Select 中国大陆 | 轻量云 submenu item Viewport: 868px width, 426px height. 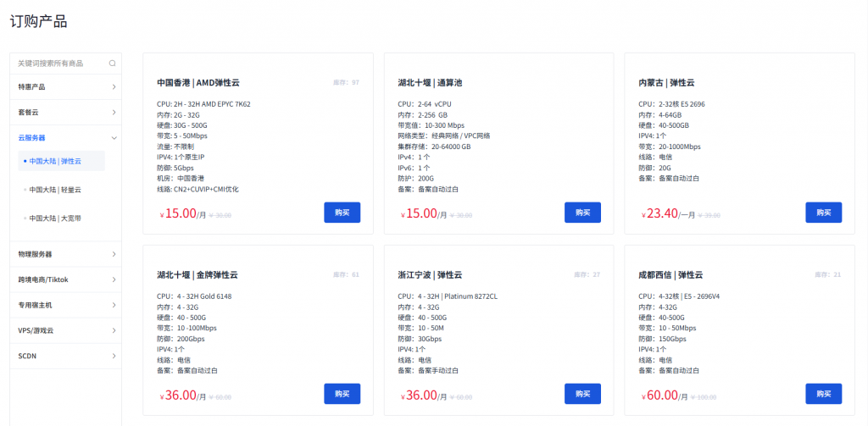55,190
